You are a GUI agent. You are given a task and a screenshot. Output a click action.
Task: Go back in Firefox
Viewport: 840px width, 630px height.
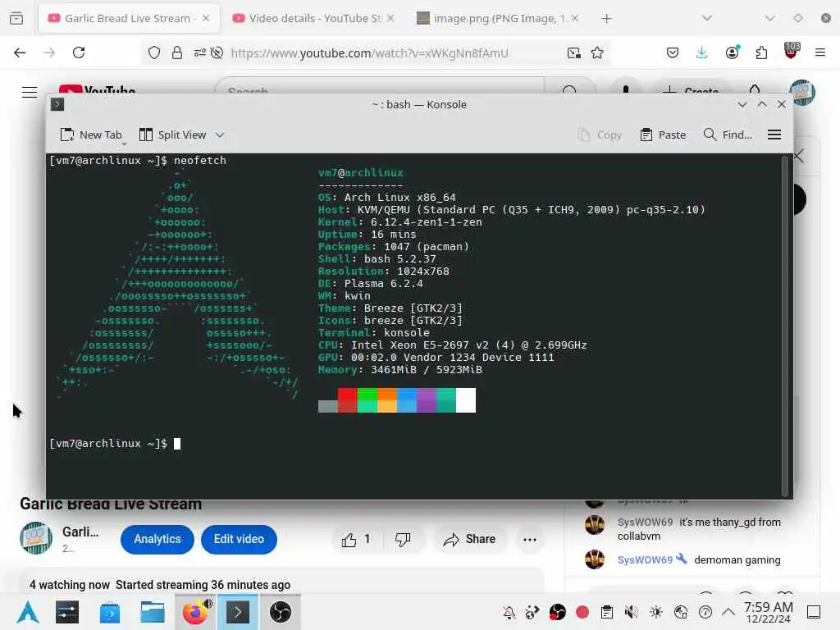[20, 52]
